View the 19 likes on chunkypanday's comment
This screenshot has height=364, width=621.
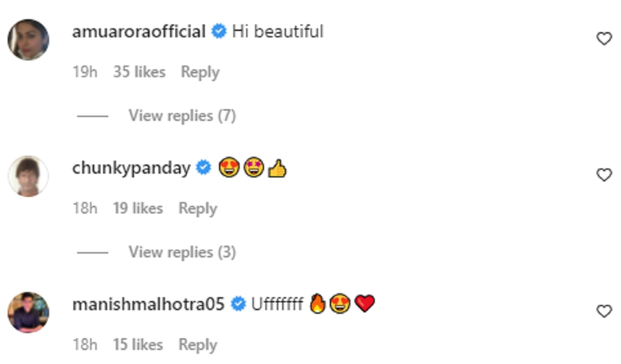(138, 209)
